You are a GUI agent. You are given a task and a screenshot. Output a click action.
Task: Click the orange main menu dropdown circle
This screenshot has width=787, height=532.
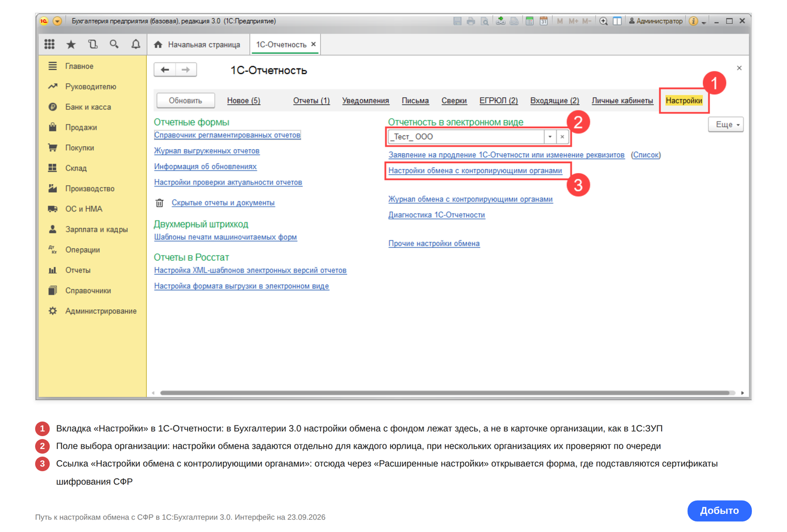(57, 21)
